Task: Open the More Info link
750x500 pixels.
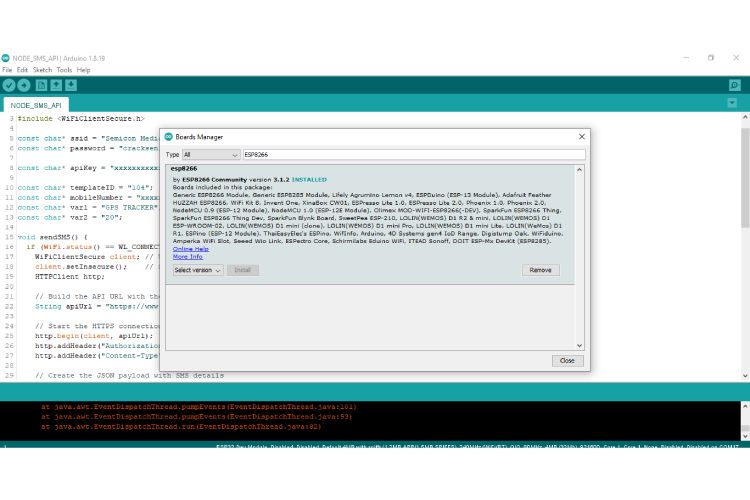Action: click(187, 257)
